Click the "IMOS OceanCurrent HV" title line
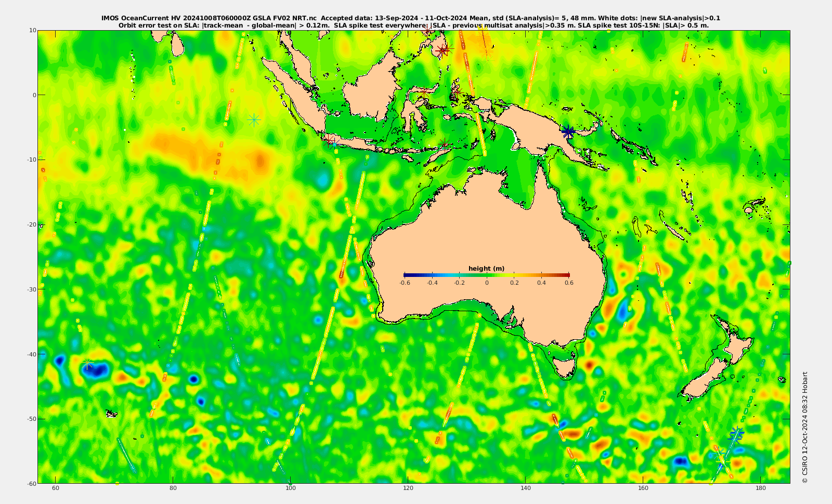The height and width of the screenshot is (504, 832). (x=411, y=18)
